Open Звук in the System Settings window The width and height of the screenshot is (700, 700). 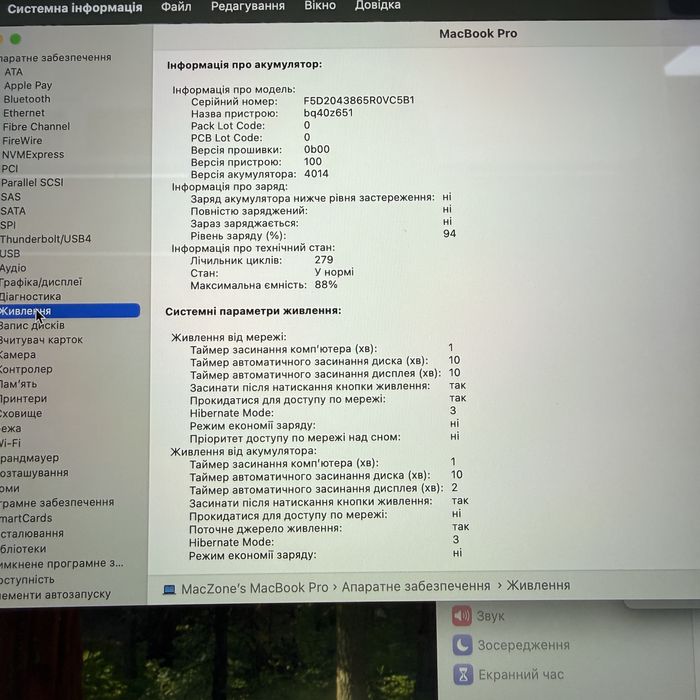pyautogui.click(x=490, y=616)
